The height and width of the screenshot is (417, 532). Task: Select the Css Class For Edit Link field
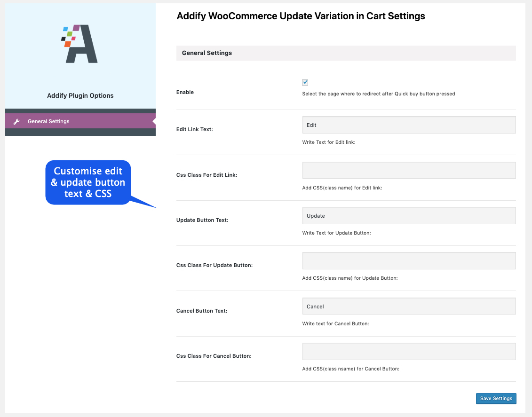409,170
